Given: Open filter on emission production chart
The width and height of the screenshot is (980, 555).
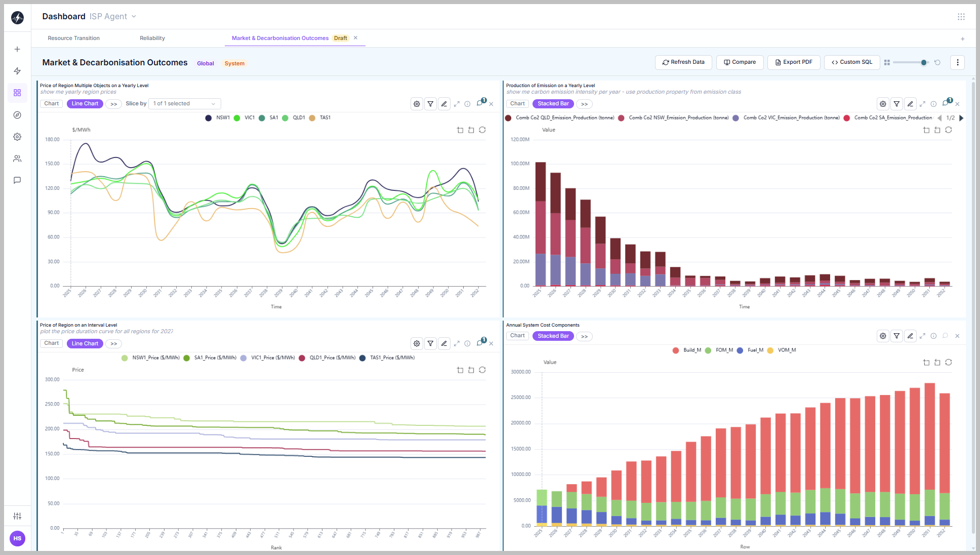Looking at the screenshot, I should [896, 104].
